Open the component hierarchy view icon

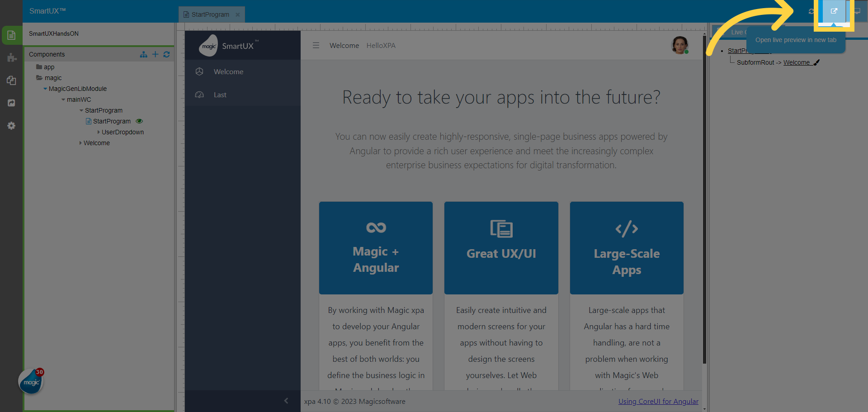pyautogui.click(x=143, y=54)
